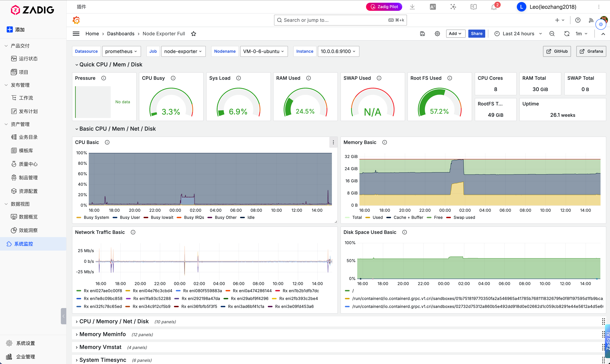Open the Last 24 hours time picker
610x364 pixels.
tap(518, 34)
